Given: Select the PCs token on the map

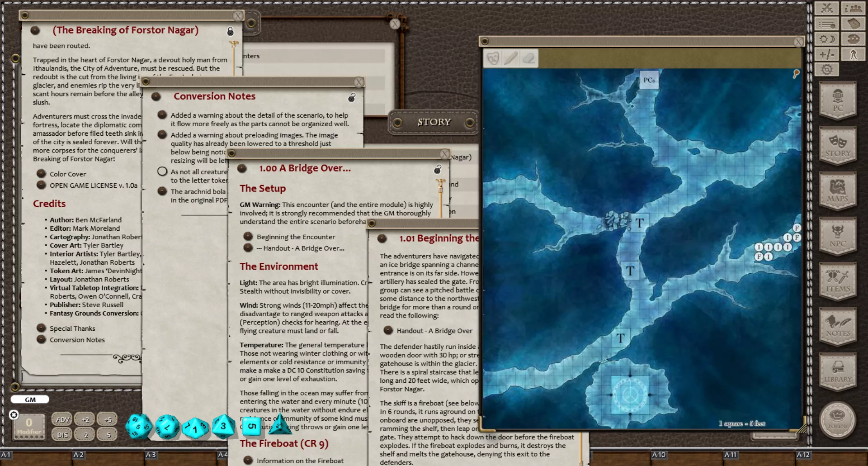Looking at the screenshot, I should 649,80.
